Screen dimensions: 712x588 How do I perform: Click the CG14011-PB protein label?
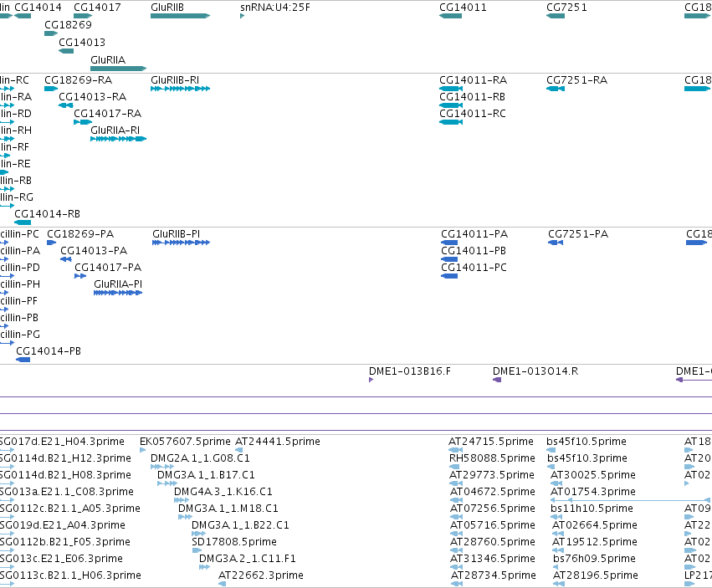pos(474,251)
